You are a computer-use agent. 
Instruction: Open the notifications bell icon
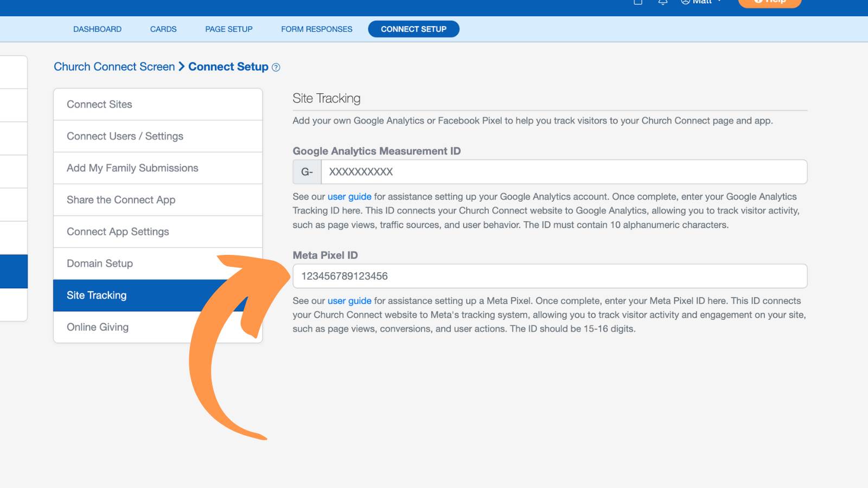tap(662, 2)
